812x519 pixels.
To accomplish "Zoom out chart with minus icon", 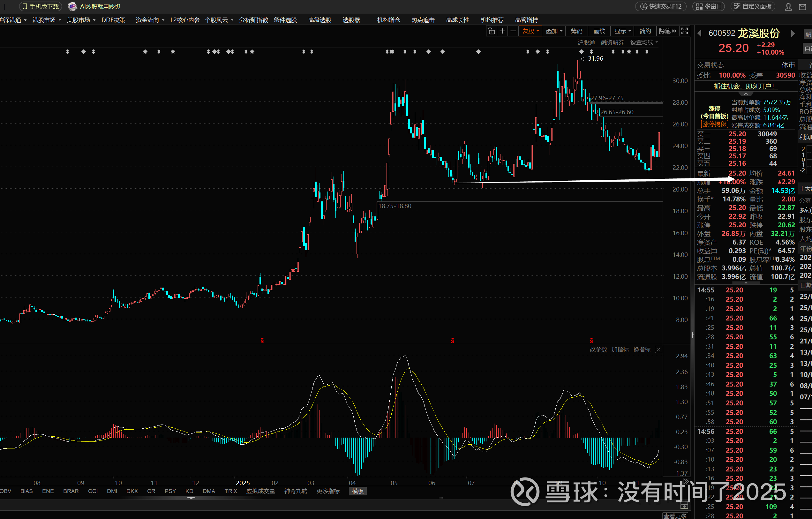I will (x=513, y=31).
